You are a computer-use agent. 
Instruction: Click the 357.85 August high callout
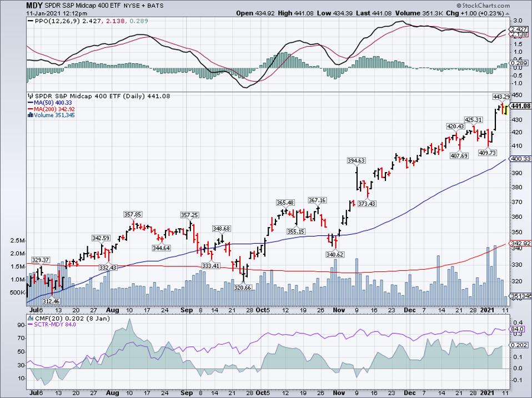[133, 215]
